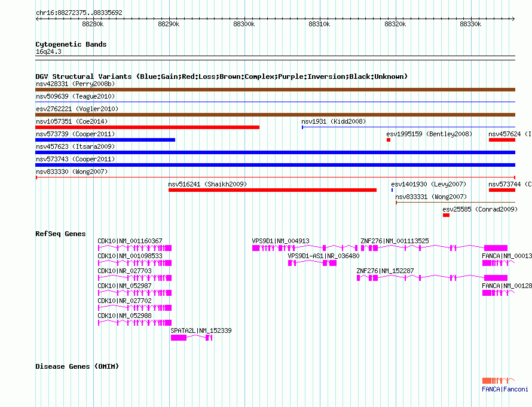The width and height of the screenshot is (532, 407).
Task: Select the nsv833330 (Wong2007) thin red line
Action: [275, 178]
